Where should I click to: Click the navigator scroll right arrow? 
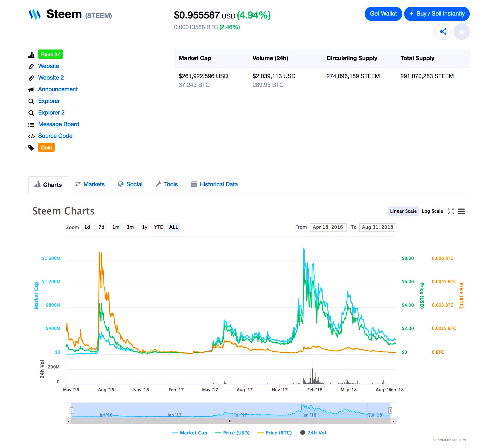click(x=393, y=421)
